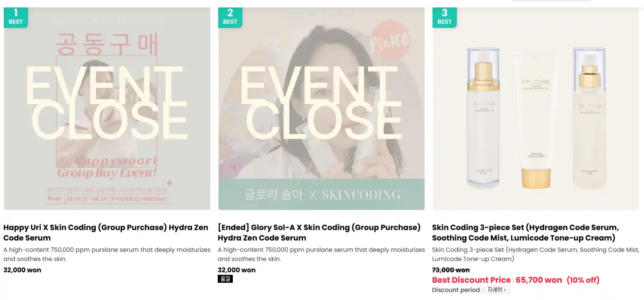Click the Glory Sol-A 32,000 won price
The image size is (644, 300).
click(237, 270)
